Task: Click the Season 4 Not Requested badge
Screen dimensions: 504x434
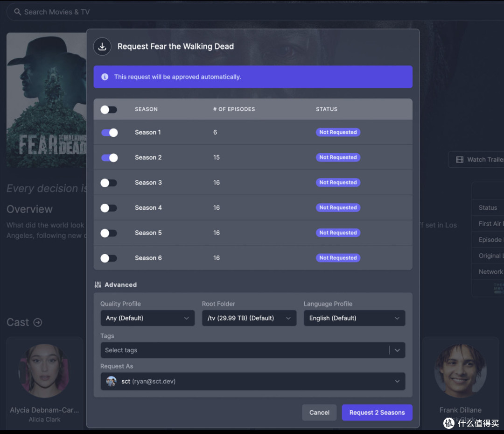Action: [338, 207]
